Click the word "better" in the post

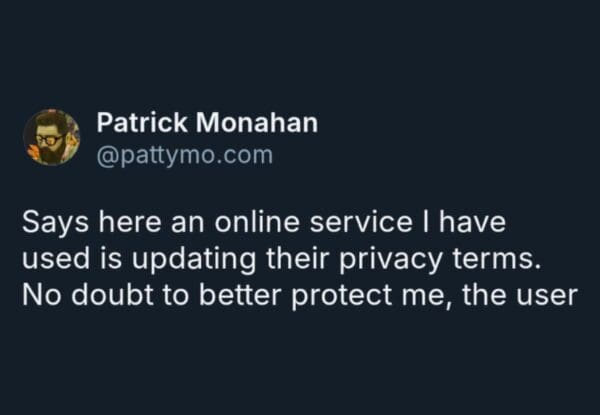click(x=244, y=296)
